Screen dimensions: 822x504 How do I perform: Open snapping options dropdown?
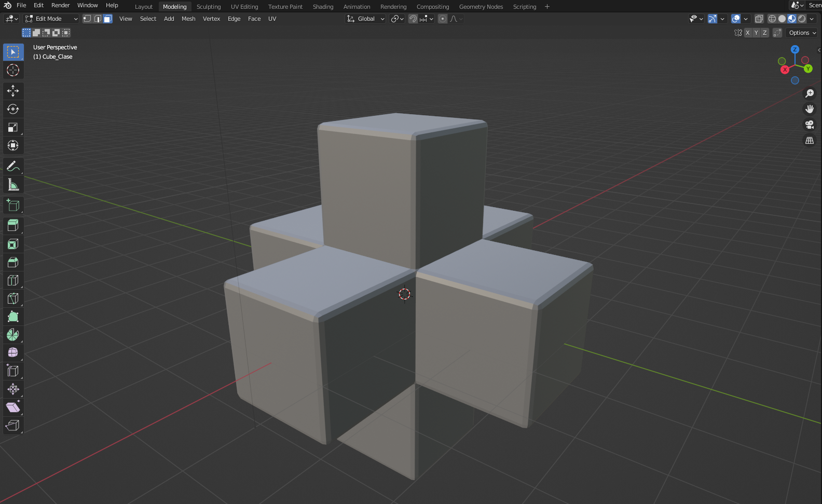(x=427, y=19)
